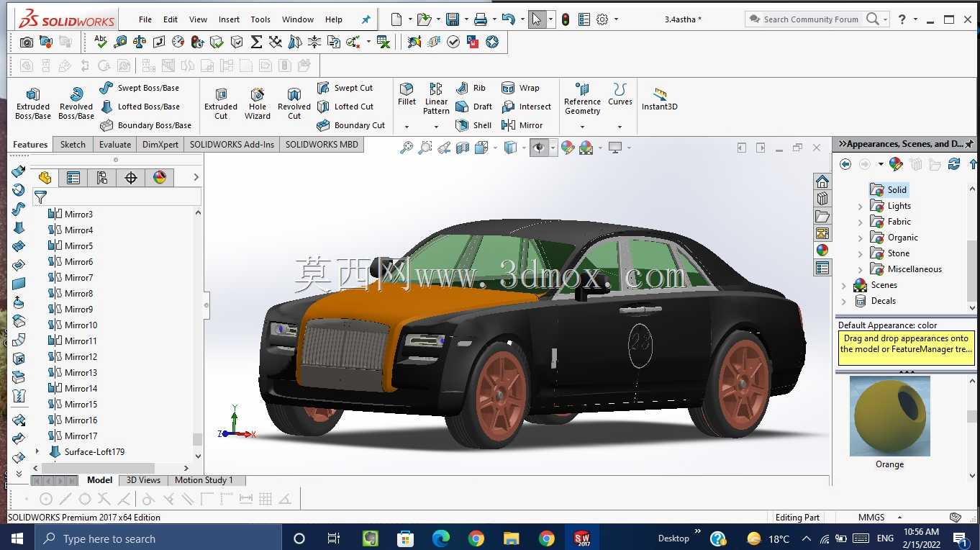Select the Miscellaneous appearance folder
Viewport: 980px width, 550px height.
(x=906, y=269)
